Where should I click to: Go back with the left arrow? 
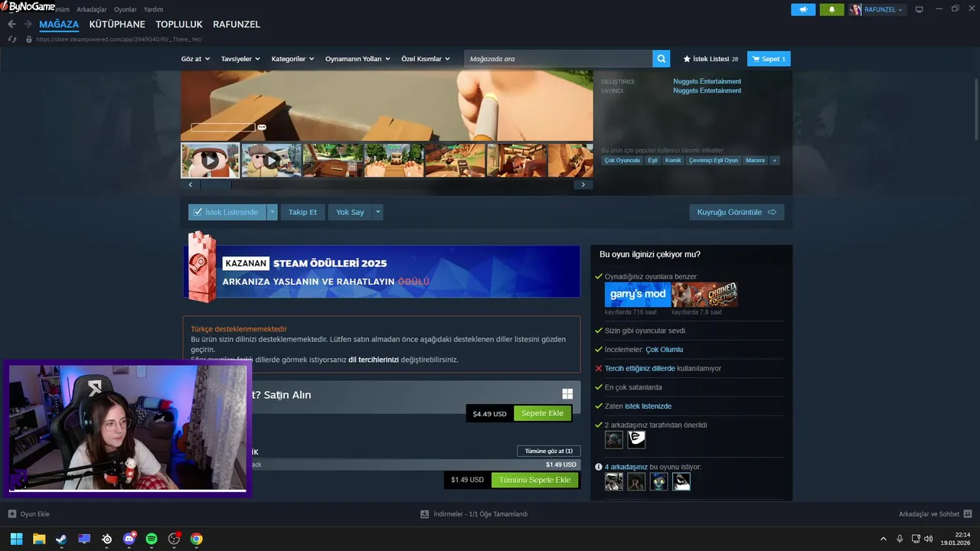(11, 24)
